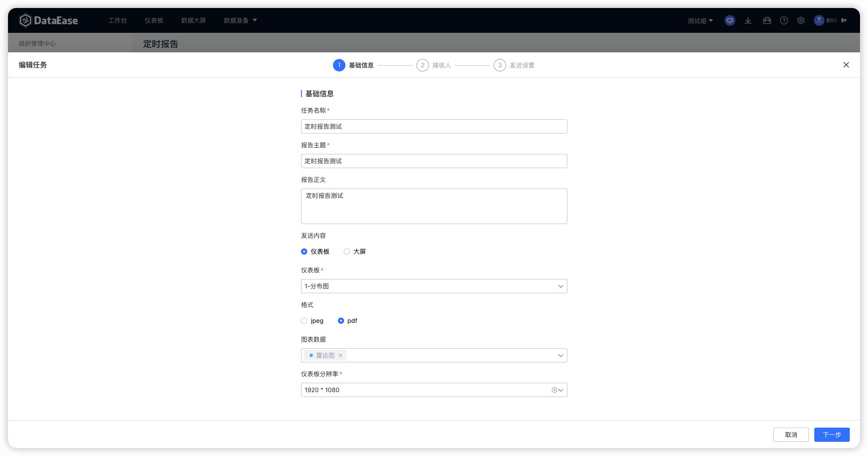Remove the 雷达图 tag from chart data

click(x=341, y=355)
